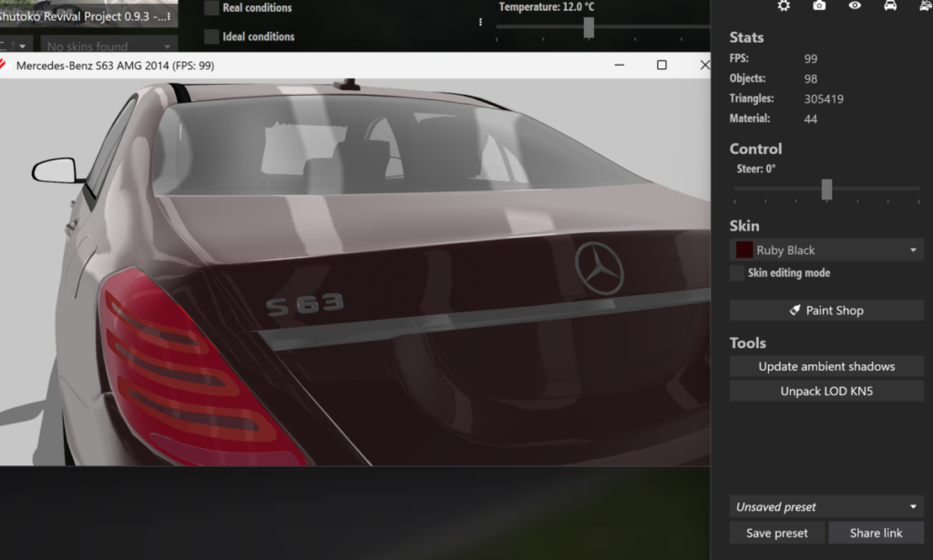Open the settings gear in the showroom toolbar
This screenshot has width=933, height=560.
coord(784,6)
